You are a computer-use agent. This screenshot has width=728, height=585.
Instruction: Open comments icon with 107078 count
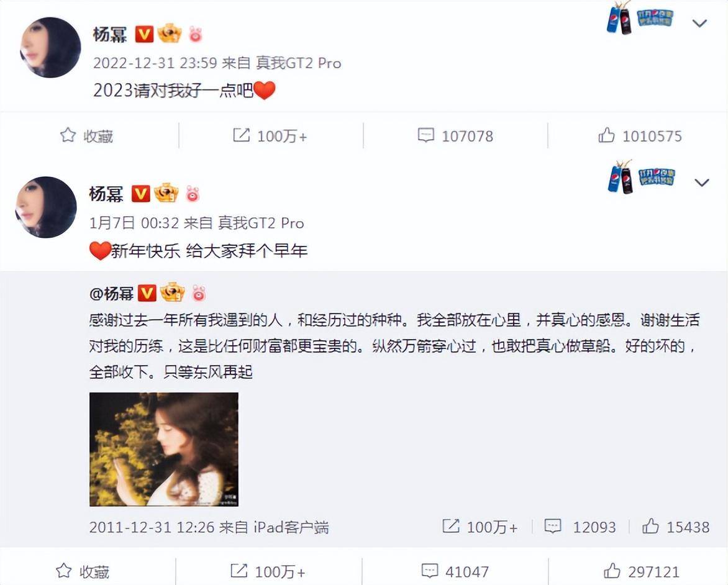tap(425, 135)
